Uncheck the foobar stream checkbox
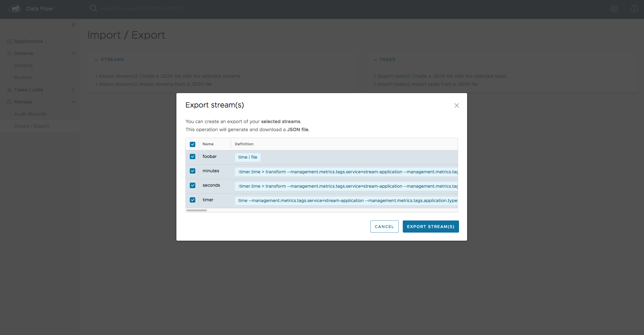This screenshot has width=644, height=335. pos(193,156)
